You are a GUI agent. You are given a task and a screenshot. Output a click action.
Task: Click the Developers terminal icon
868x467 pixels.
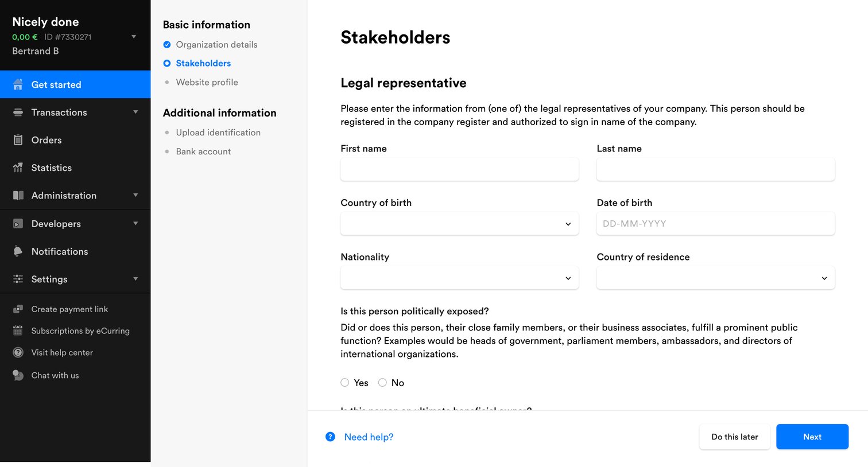pos(18,224)
